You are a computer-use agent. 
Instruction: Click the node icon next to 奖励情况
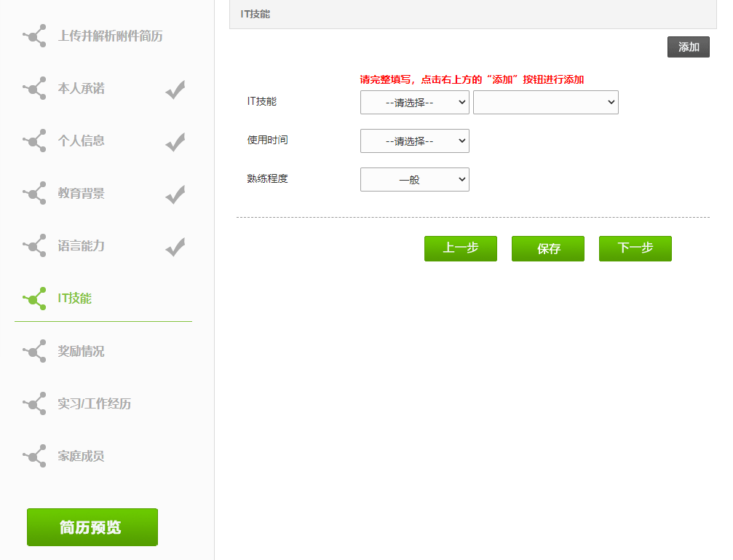pyautogui.click(x=35, y=351)
